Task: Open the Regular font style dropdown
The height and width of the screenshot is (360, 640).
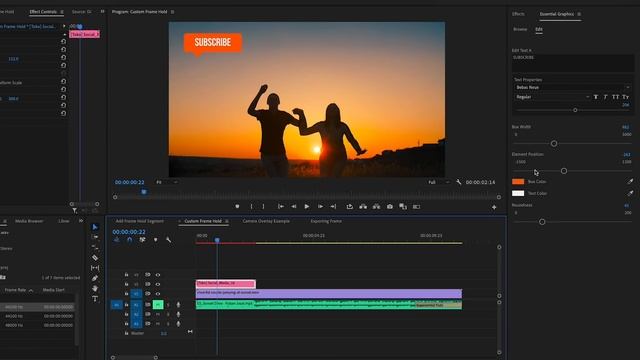Action: coord(552,97)
